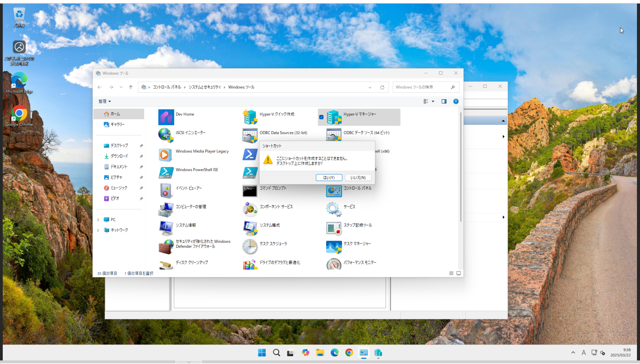Switch to the large icons view button
Screen dimensions: 640x364
[459, 273]
